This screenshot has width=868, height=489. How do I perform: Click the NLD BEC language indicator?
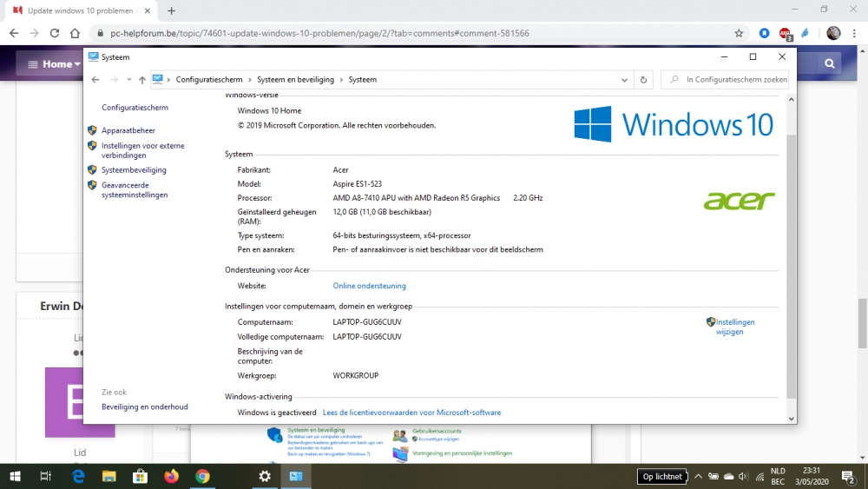tap(778, 476)
